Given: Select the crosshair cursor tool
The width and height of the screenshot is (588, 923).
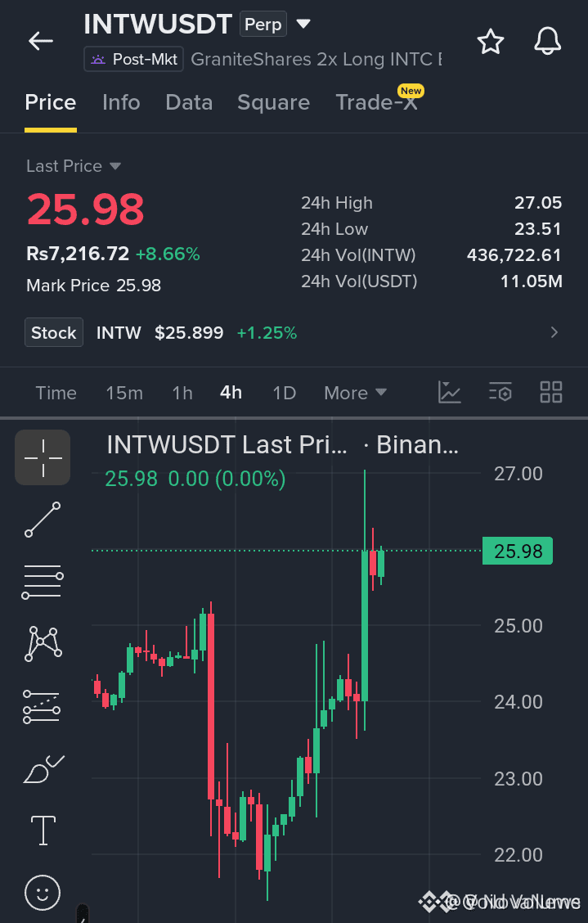Looking at the screenshot, I should click(43, 457).
